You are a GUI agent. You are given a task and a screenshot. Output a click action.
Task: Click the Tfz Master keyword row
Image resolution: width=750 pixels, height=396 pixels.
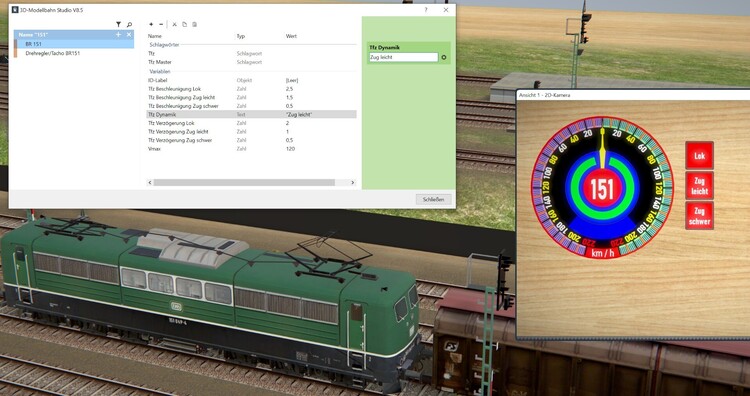click(251, 62)
